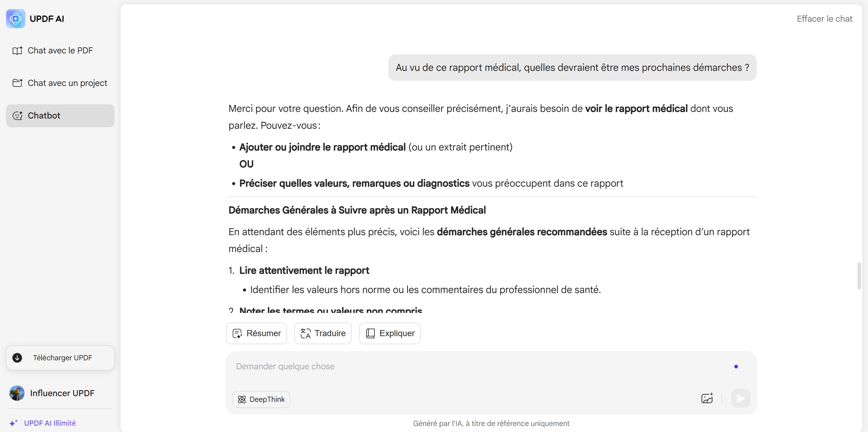This screenshot has height=432, width=868.
Task: Open the UPDF AI Illimité link
Action: tap(49, 423)
